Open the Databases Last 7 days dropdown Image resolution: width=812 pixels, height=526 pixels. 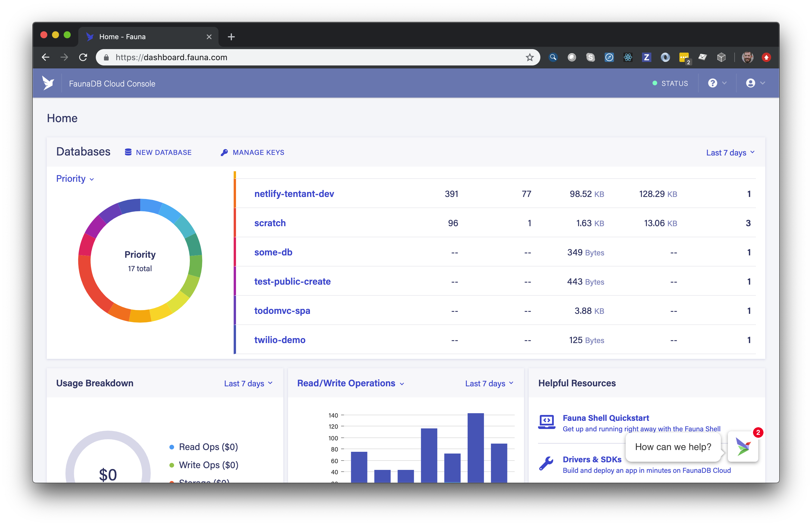[730, 153]
